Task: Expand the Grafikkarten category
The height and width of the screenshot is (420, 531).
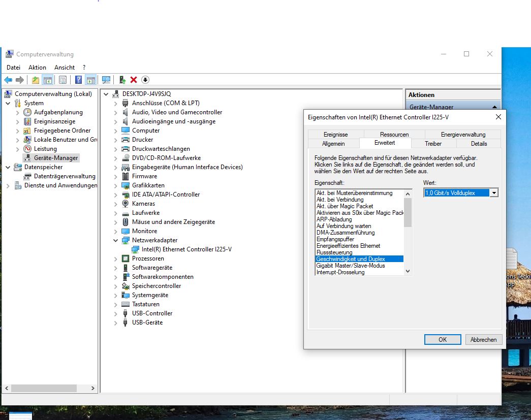Action: pos(116,186)
